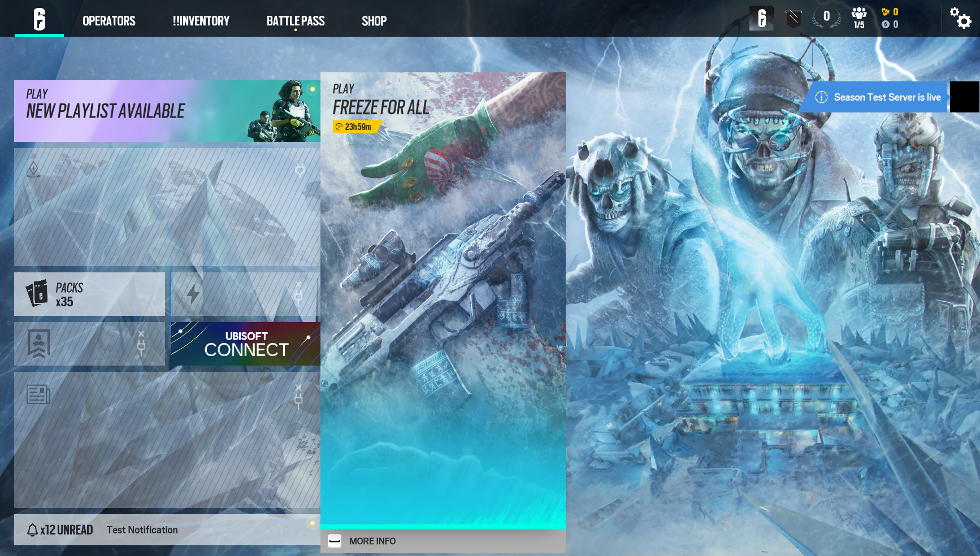980x556 pixels.
Task: Open the squad 1/5 party icon
Action: [x=859, y=18]
